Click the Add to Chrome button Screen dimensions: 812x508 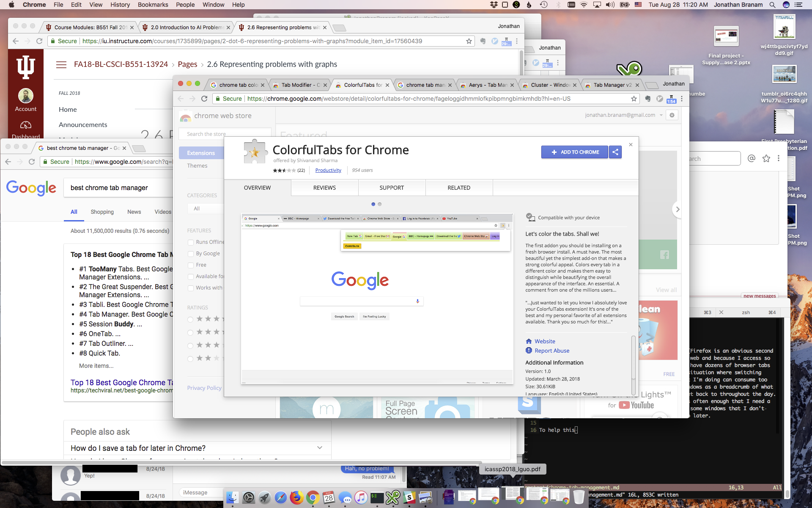575,152
